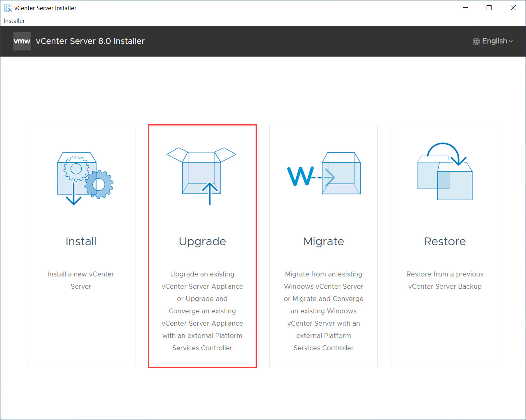Click the Upgrade open box icon

pyautogui.click(x=201, y=176)
